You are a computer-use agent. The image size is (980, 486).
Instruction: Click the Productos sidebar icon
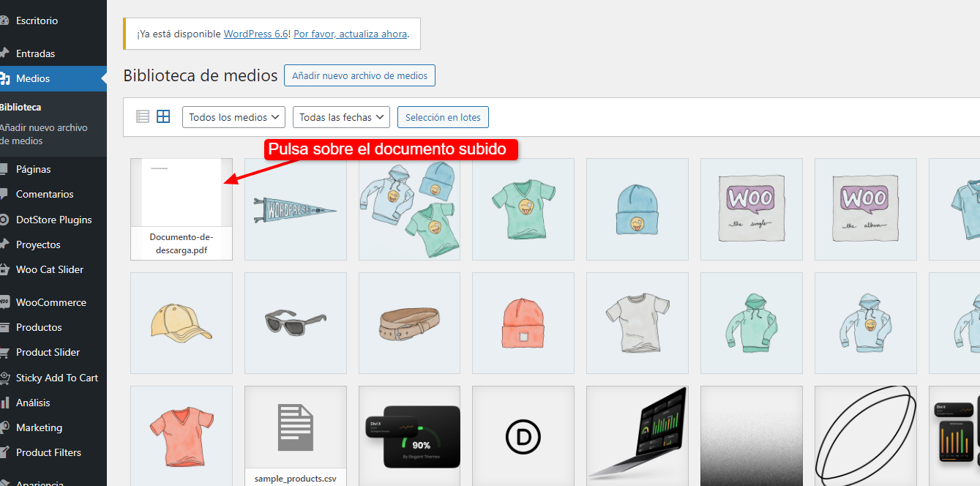coord(4,327)
